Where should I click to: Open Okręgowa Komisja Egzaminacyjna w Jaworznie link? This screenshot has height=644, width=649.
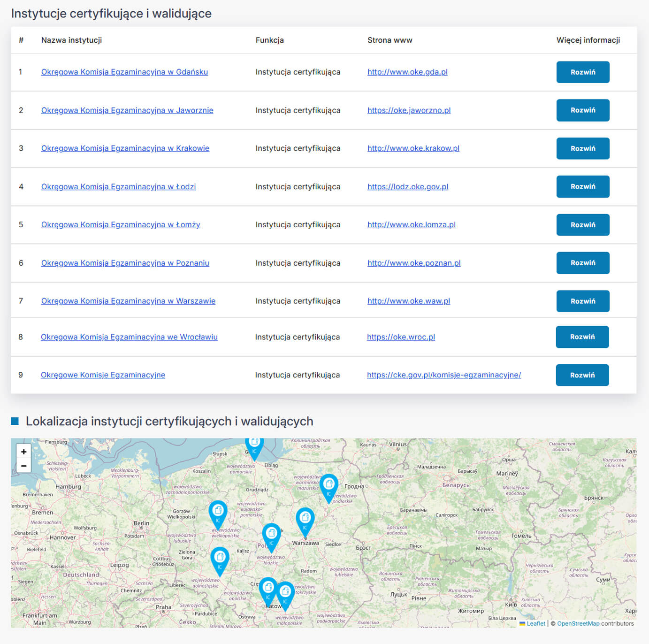pyautogui.click(x=127, y=110)
